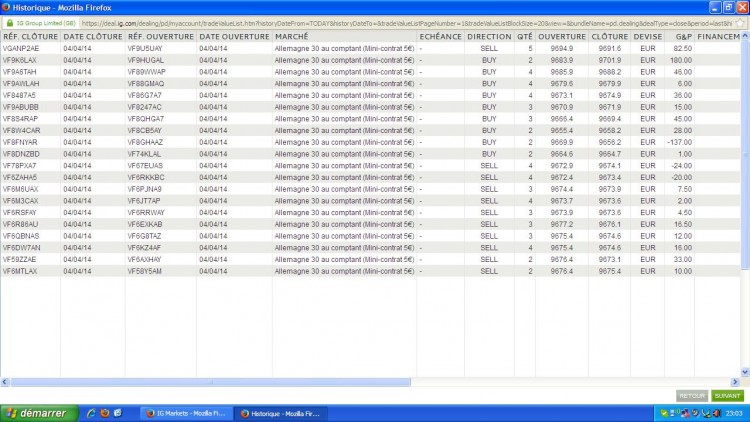Select closing reference VF8487A5
Viewport: 750px width, 422px height.
[19, 95]
